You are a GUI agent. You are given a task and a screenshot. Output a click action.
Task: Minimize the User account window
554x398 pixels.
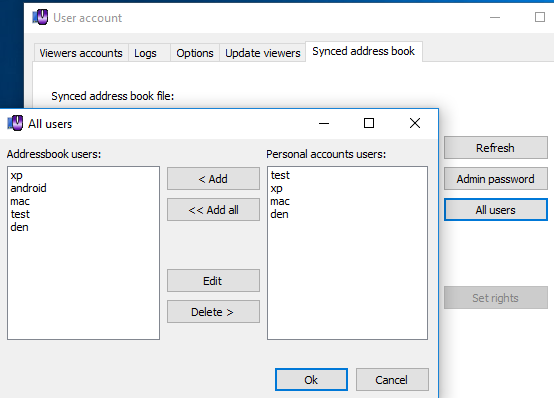tap(495, 17)
